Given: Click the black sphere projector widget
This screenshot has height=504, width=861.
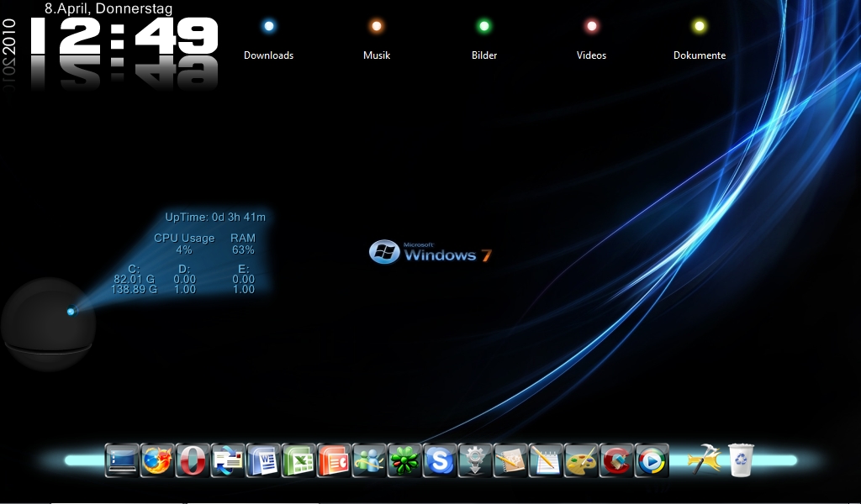Looking at the screenshot, I should click(48, 323).
